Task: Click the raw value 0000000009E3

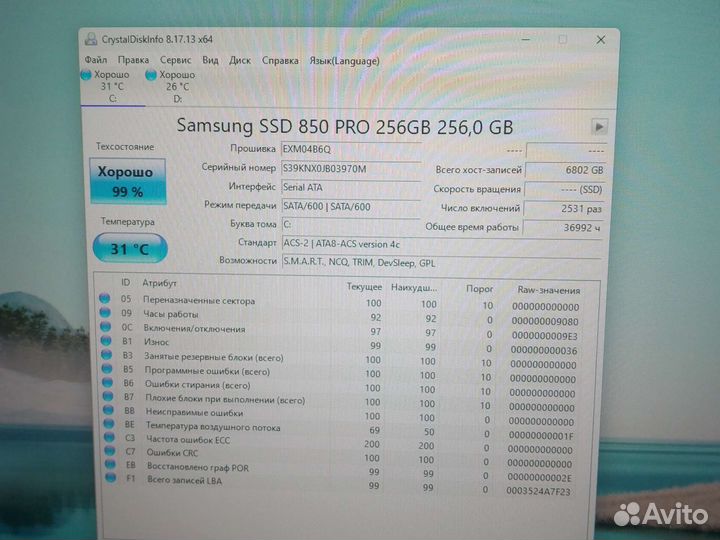Action: pos(545,336)
